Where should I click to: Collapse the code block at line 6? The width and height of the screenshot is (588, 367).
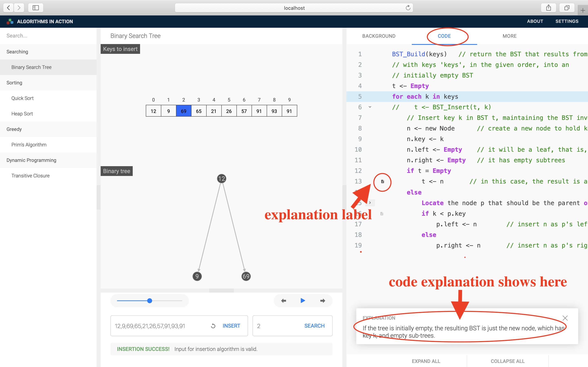[370, 107]
